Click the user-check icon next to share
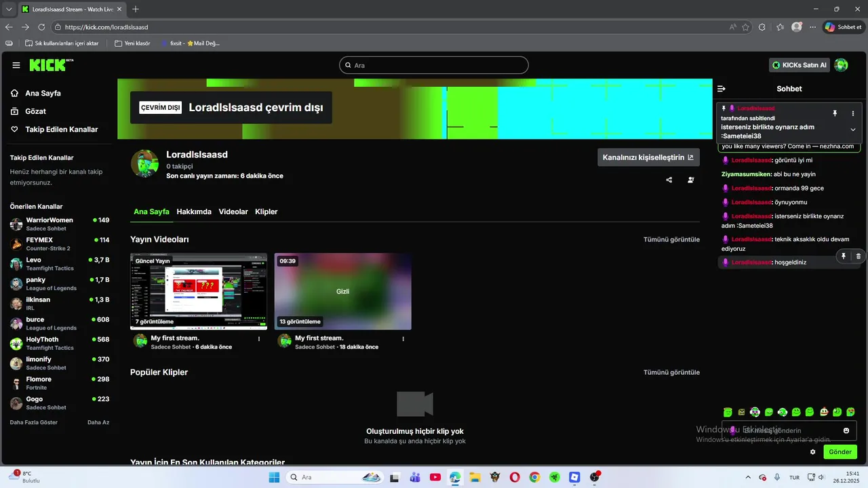Image resolution: width=868 pixels, height=488 pixels. pos(690,180)
